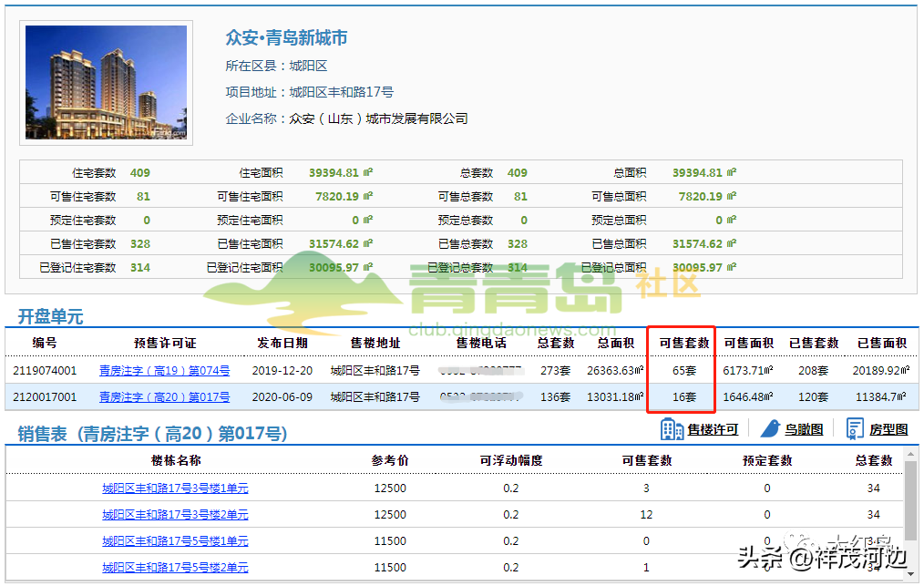Image resolution: width=924 pixels, height=586 pixels.
Task: Open permit link 青房注字(高20)第017号
Action: tap(164, 397)
